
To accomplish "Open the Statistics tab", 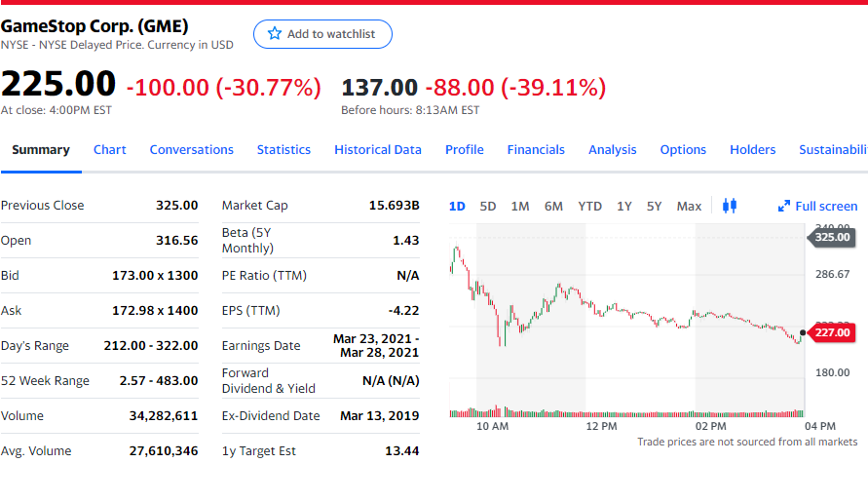I will pos(283,149).
